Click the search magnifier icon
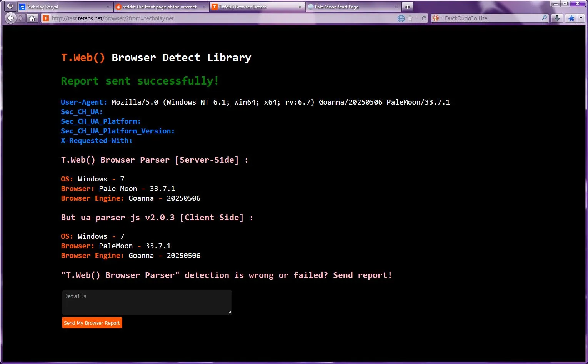 coord(544,18)
